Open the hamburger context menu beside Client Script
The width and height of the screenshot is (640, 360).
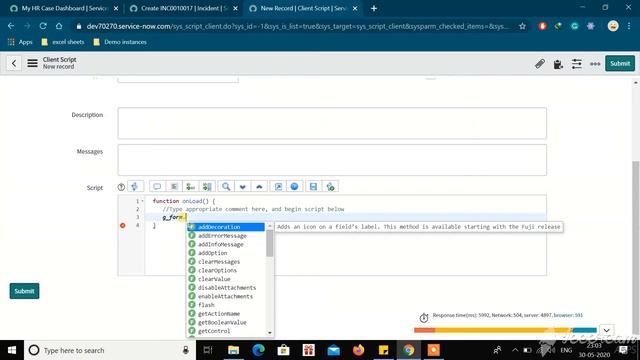32,63
